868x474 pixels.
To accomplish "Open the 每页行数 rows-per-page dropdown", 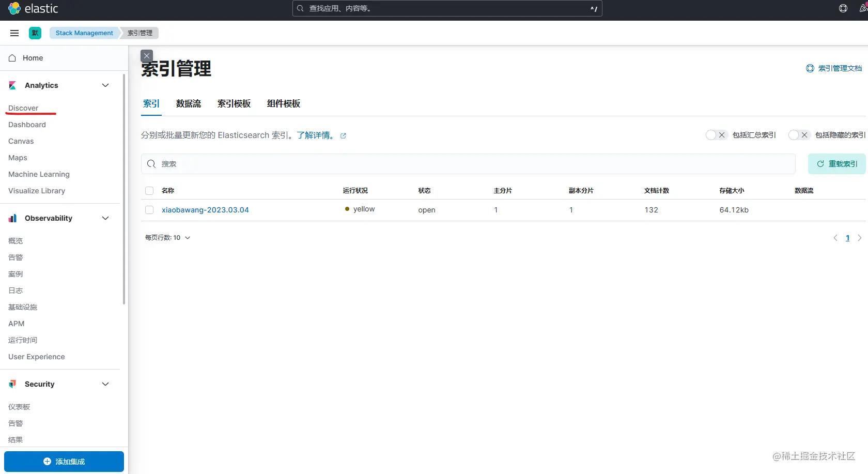I will (167, 237).
